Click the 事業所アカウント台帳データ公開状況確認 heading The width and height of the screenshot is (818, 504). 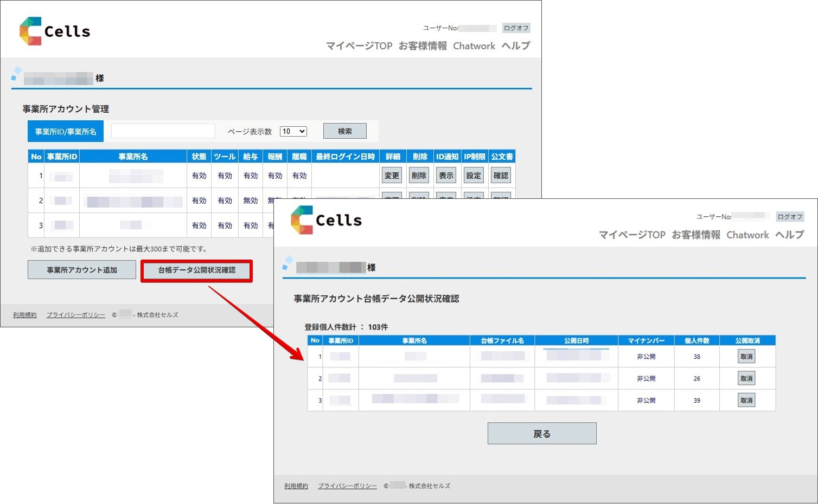tap(376, 299)
